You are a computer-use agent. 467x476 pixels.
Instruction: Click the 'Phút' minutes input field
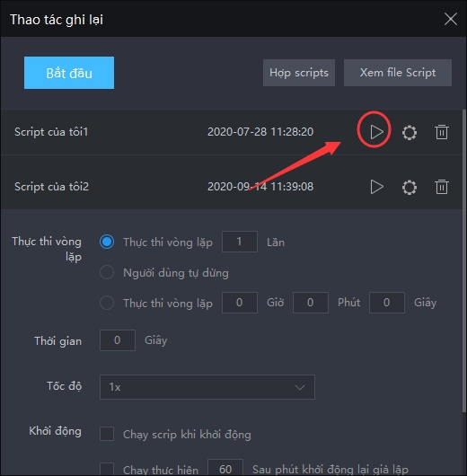coord(311,303)
